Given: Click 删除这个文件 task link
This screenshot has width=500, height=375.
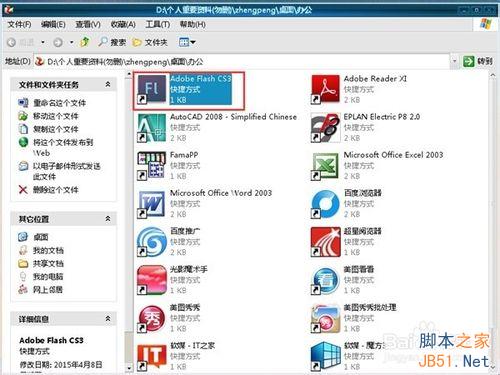Looking at the screenshot, I should tap(56, 190).
